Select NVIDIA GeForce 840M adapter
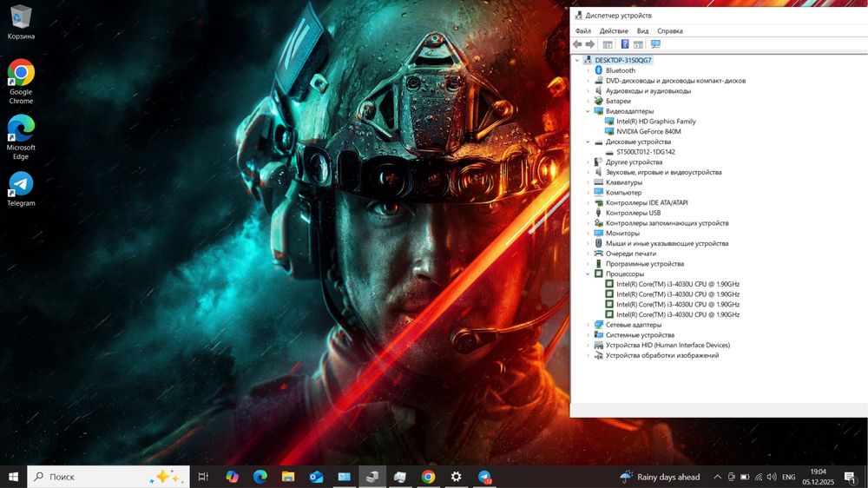The width and height of the screenshot is (868, 488). [x=648, y=131]
